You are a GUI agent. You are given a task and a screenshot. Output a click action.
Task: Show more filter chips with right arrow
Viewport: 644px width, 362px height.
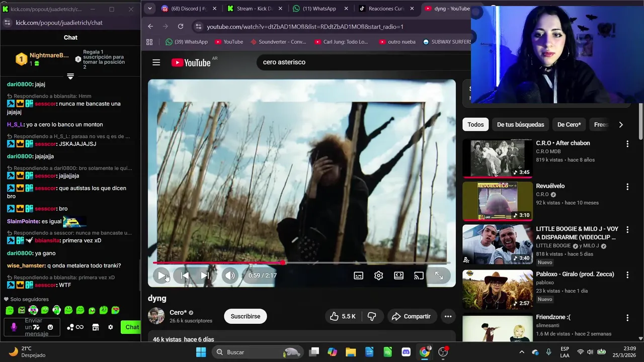(621, 125)
